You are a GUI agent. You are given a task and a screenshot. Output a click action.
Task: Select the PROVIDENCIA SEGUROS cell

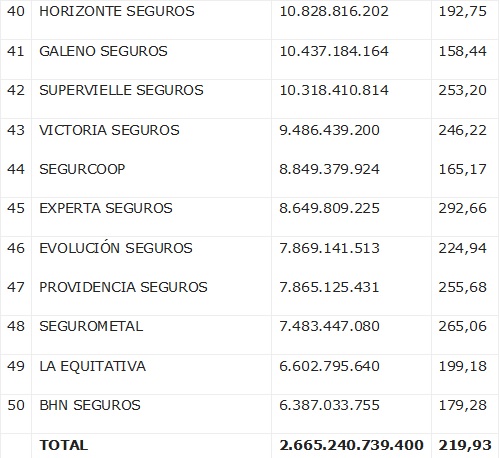123,287
